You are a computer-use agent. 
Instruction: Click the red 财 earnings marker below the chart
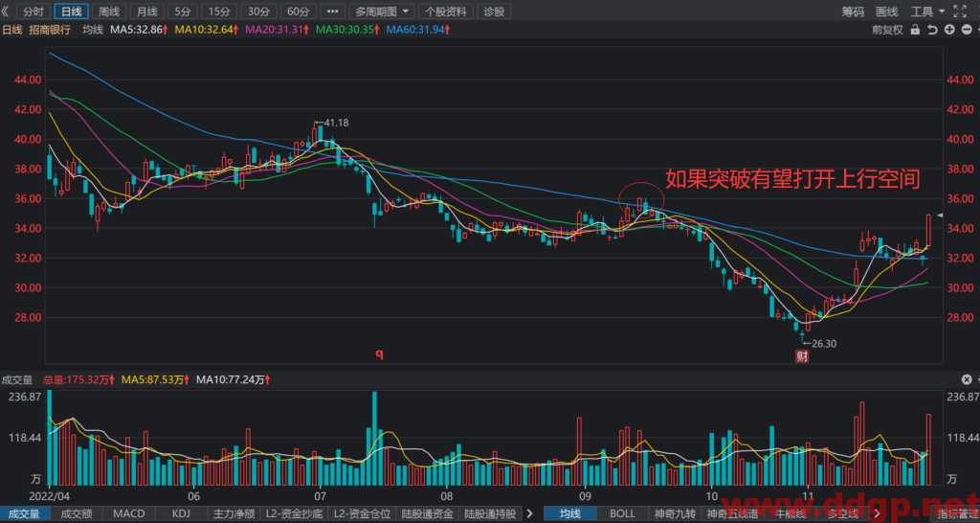pos(802,357)
